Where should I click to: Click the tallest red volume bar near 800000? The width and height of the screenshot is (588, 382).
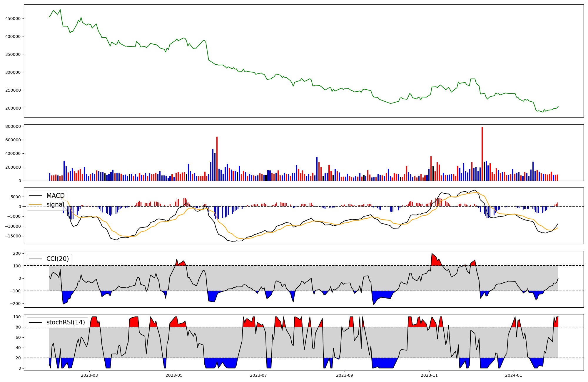(x=482, y=153)
